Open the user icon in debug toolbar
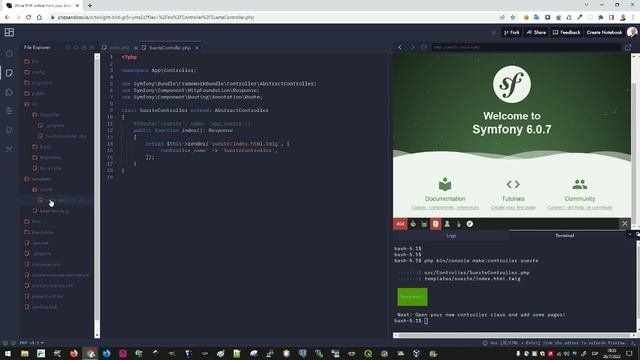The image size is (640, 360). [447, 224]
